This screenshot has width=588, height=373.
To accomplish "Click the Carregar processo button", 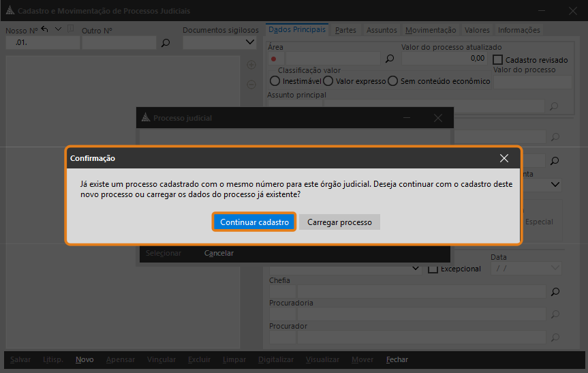I will tap(339, 222).
